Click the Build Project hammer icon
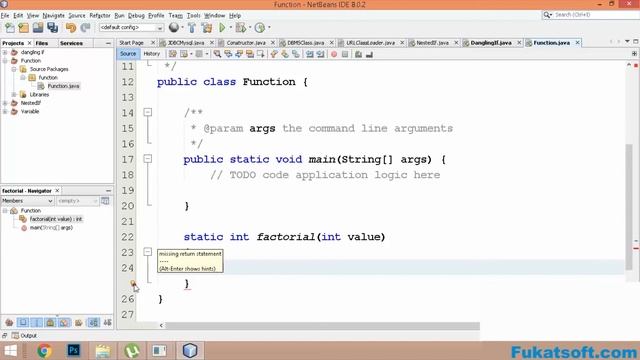Image resolution: width=640 pixels, height=360 pixels. tap(192, 28)
